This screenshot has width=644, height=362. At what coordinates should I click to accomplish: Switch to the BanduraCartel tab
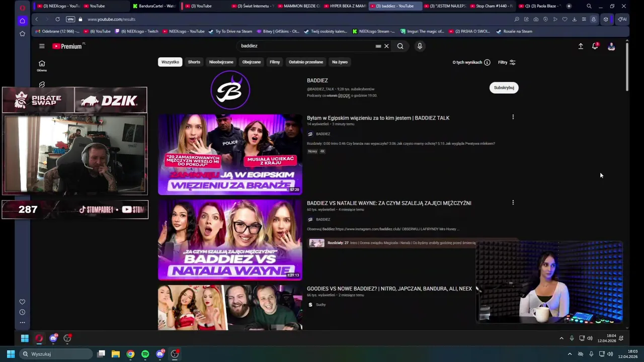coord(153,6)
